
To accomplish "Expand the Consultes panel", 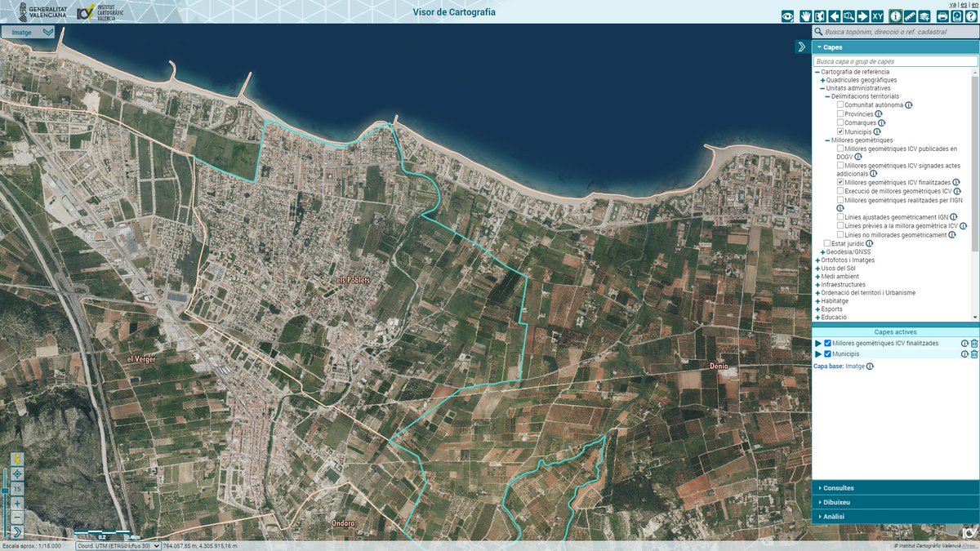I will point(895,488).
